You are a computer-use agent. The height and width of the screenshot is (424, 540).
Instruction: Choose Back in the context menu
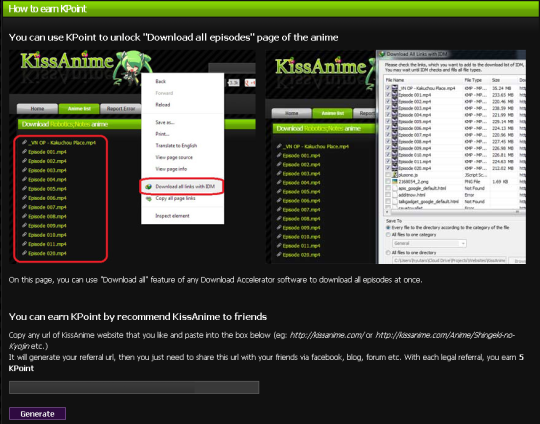click(x=160, y=81)
